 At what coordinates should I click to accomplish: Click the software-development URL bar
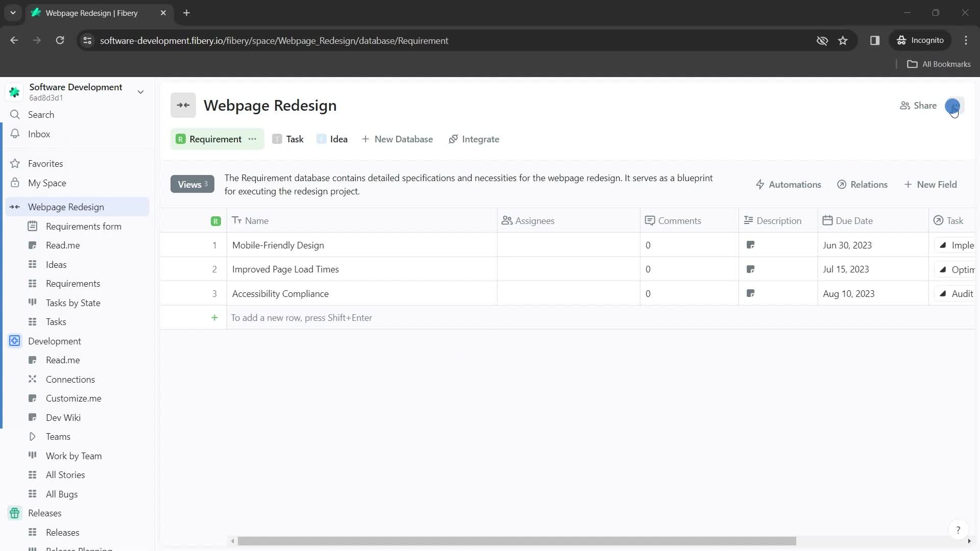[x=274, y=40]
